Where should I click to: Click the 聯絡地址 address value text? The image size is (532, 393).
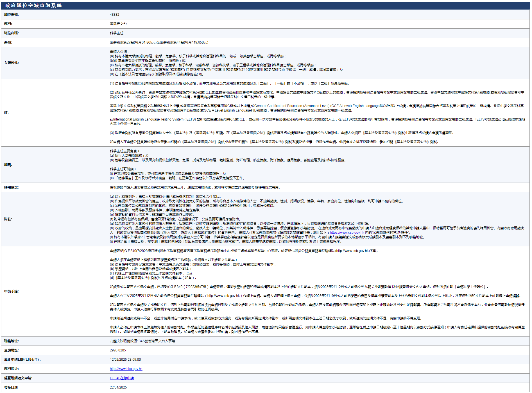142,341
